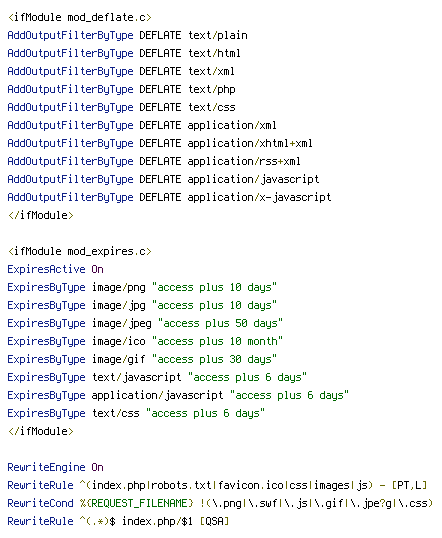
Task: Click the DEFLATE text/xml directive
Action: coord(121,71)
